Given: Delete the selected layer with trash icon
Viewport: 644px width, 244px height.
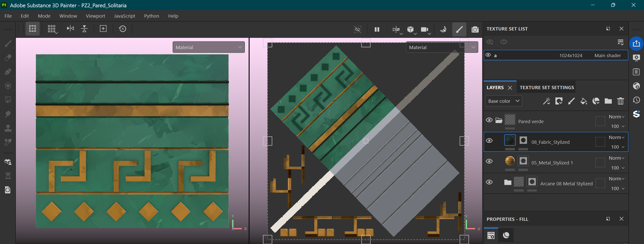Looking at the screenshot, I should [x=620, y=101].
